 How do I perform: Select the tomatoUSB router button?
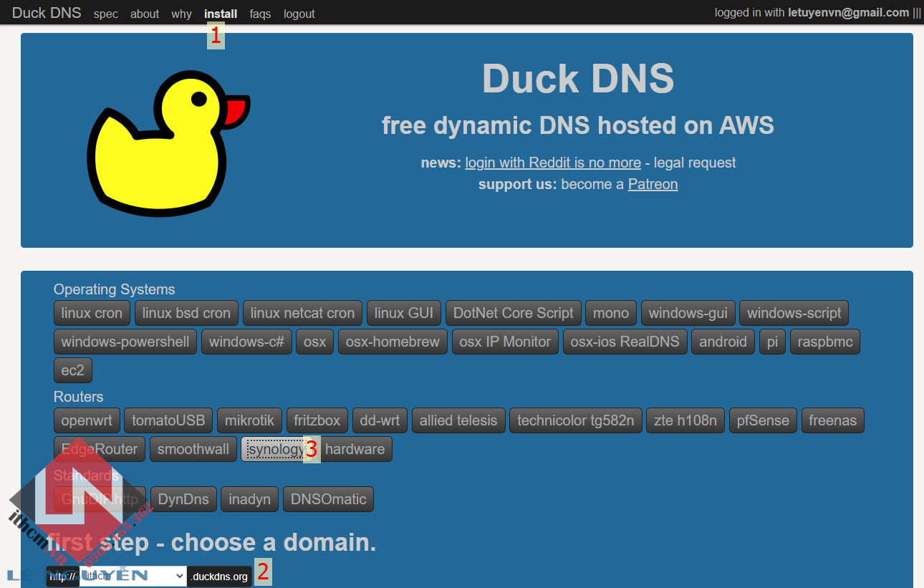168,420
